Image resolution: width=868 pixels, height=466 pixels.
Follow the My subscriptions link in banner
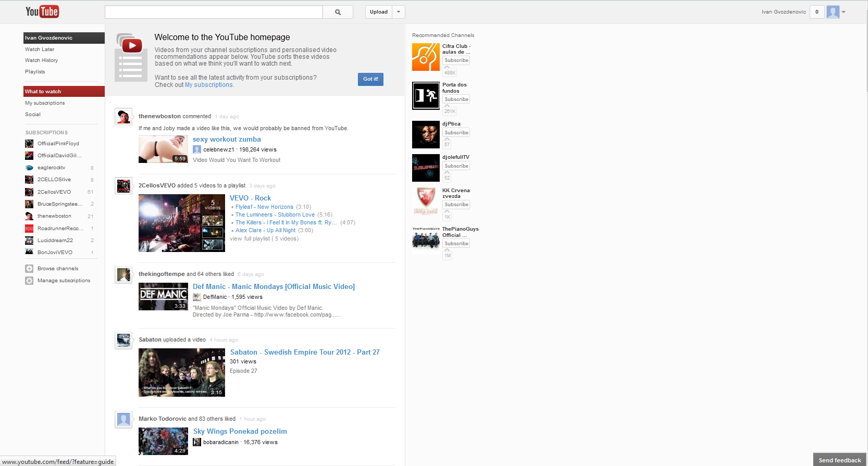click(x=209, y=85)
